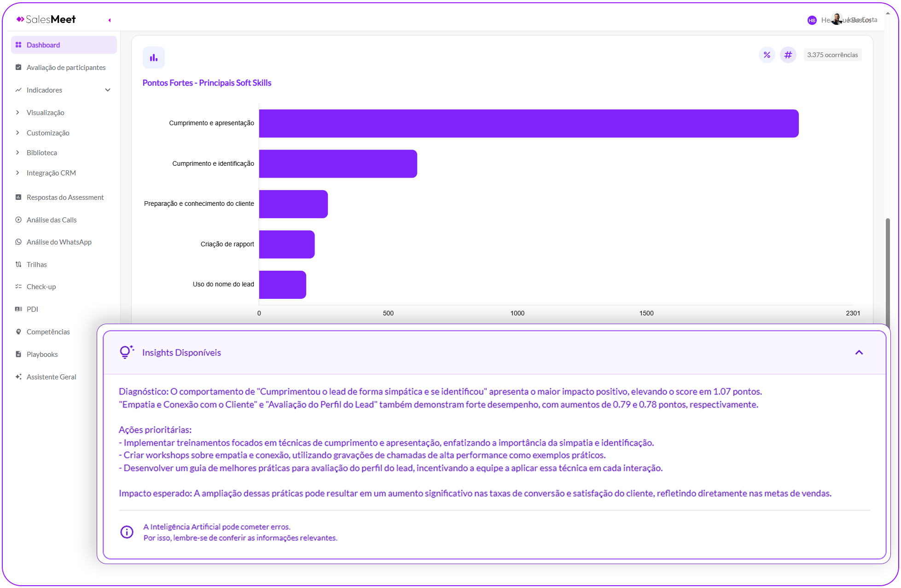Click the Cumprimento e apresentação bar
This screenshot has height=588, width=901.
pyautogui.click(x=528, y=123)
